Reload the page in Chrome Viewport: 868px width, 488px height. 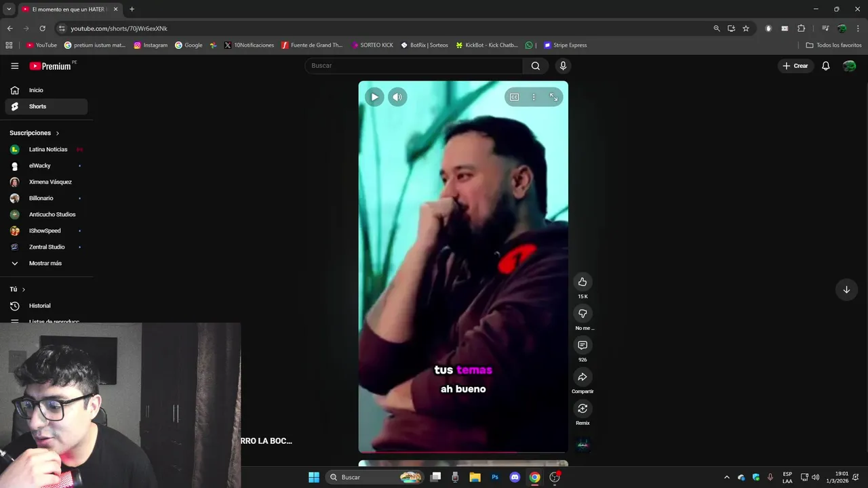pos(42,28)
